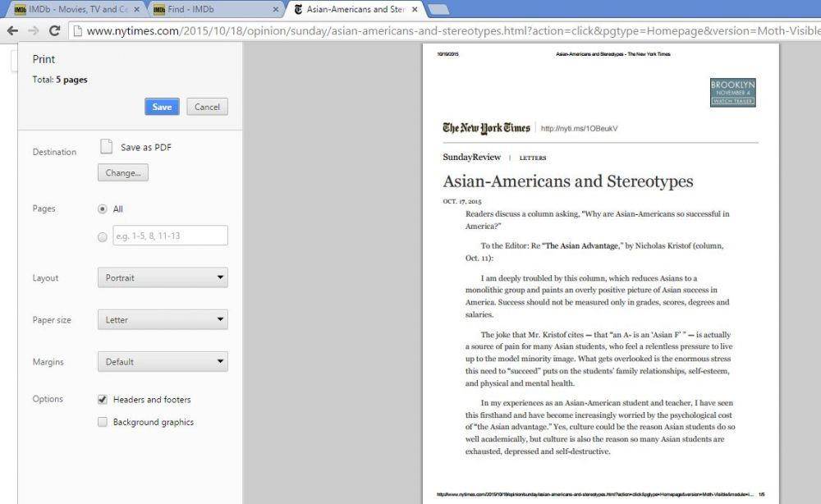Close the Asian-Americans and Stereotypes tab

(415, 9)
